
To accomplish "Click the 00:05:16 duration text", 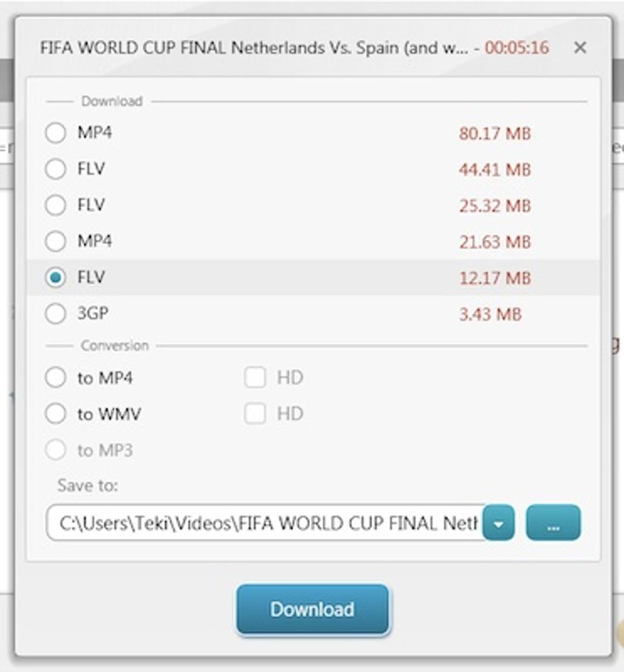I will tap(517, 48).
